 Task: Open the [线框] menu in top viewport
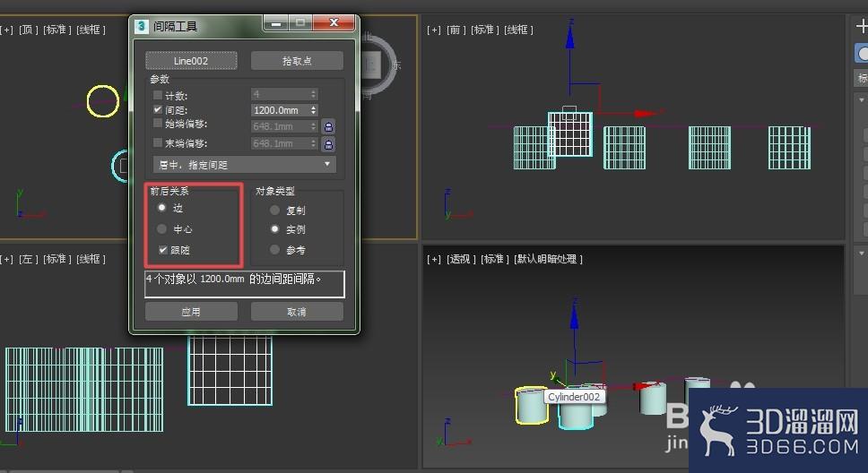pyautogui.click(x=91, y=30)
